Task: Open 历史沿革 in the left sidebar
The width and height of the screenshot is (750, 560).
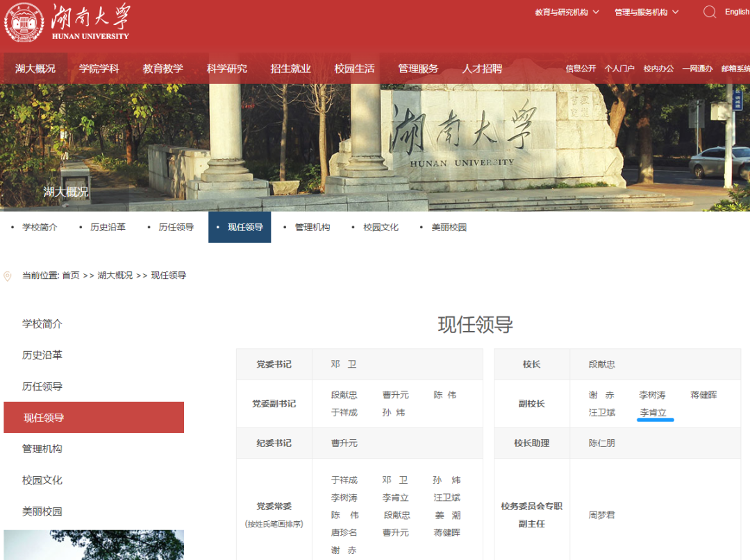Action: tap(42, 355)
